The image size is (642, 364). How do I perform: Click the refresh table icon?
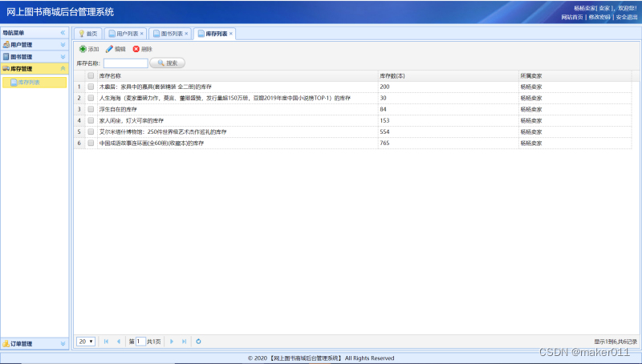pos(198,342)
